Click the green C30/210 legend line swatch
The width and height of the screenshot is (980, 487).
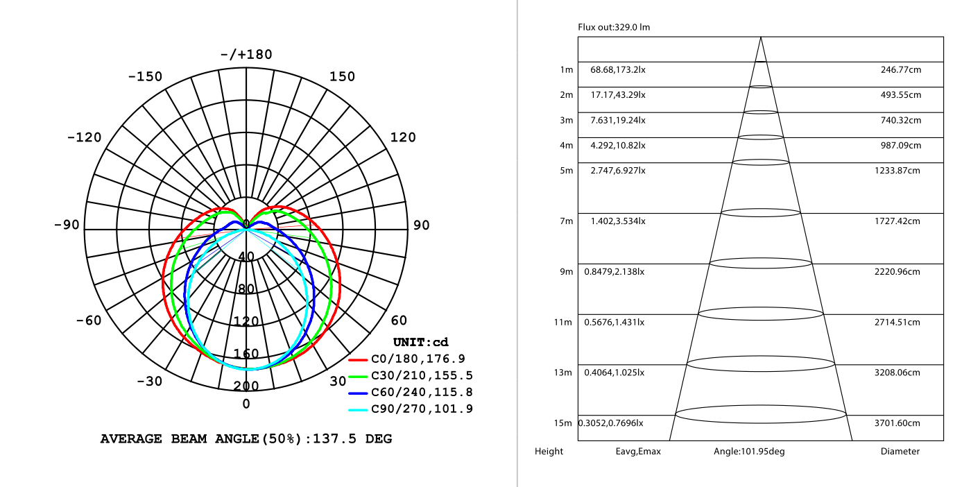tap(358, 376)
